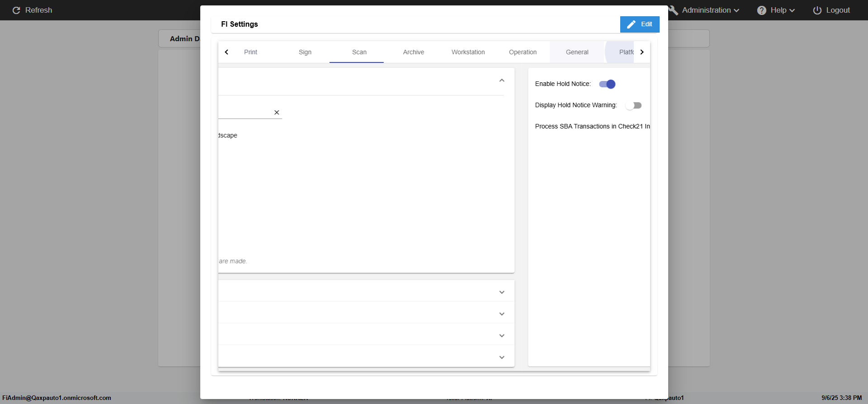Clear the field with the X icon

[x=277, y=113]
